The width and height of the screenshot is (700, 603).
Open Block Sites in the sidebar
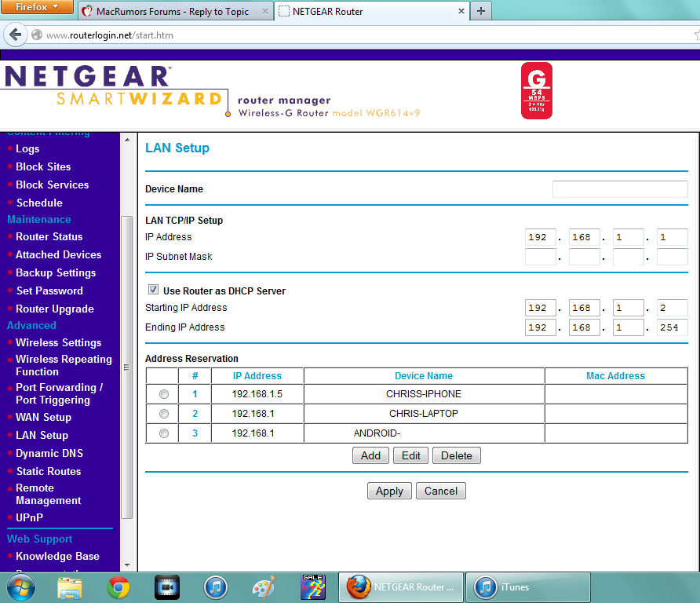click(43, 166)
